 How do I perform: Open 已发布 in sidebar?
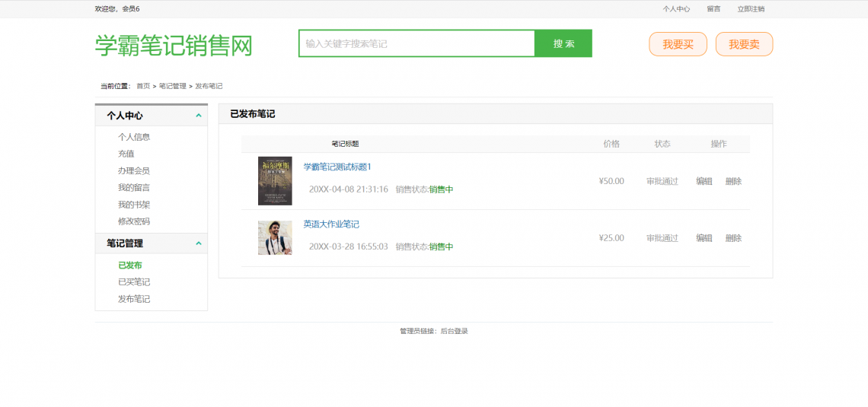(130, 266)
